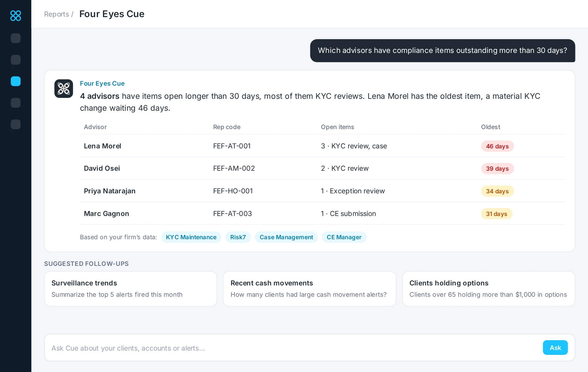Select advisor Marc Gagnon

point(107,214)
